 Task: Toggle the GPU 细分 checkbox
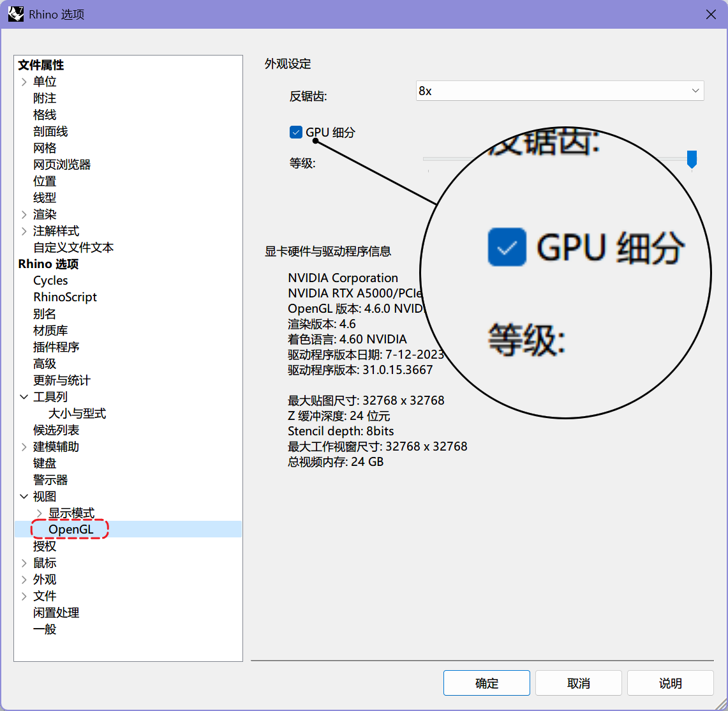point(296,132)
